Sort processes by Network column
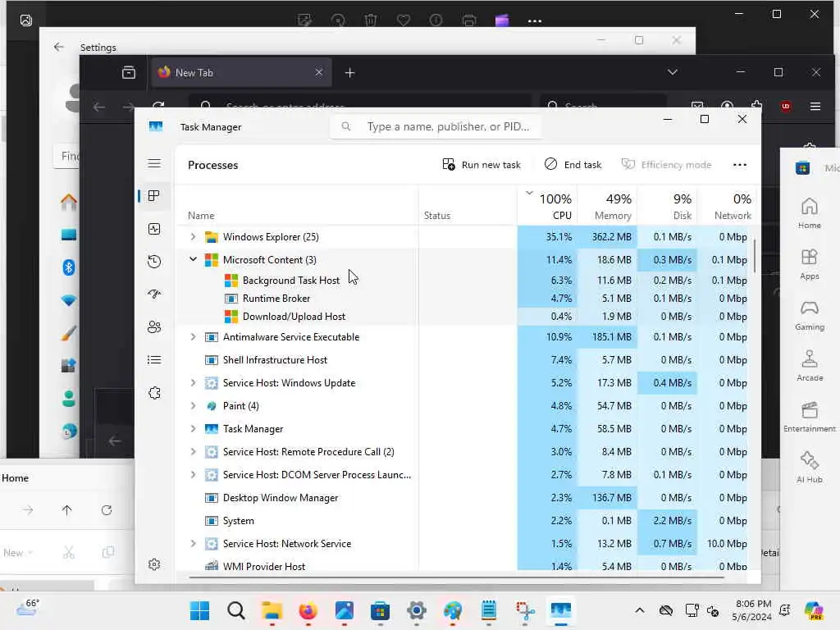Viewport: 840px width, 630px height. (728, 206)
